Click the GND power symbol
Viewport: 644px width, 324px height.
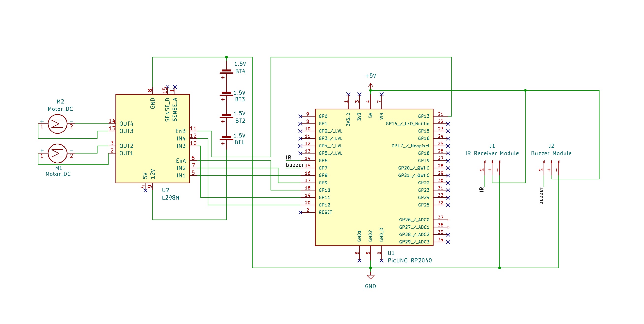tap(370, 277)
